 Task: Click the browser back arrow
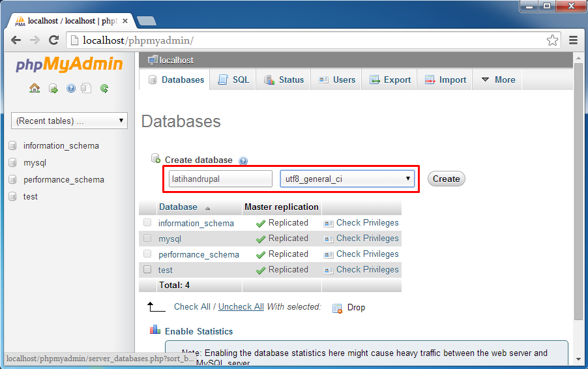pos(16,40)
